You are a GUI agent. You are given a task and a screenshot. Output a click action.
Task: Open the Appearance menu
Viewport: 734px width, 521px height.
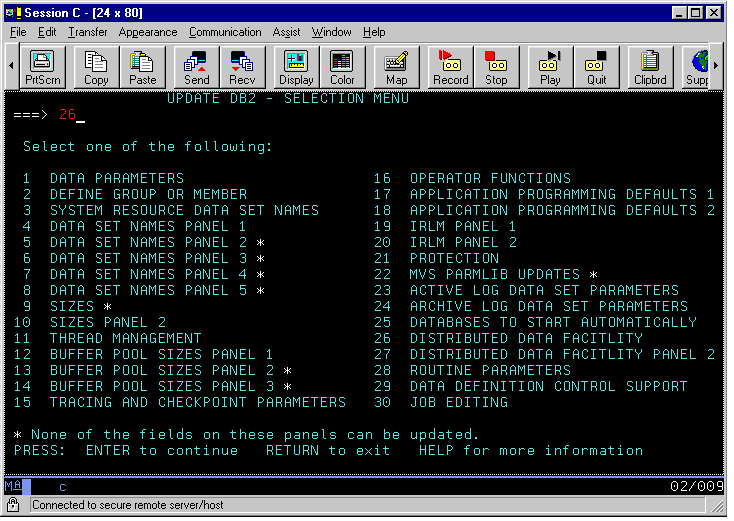148,32
